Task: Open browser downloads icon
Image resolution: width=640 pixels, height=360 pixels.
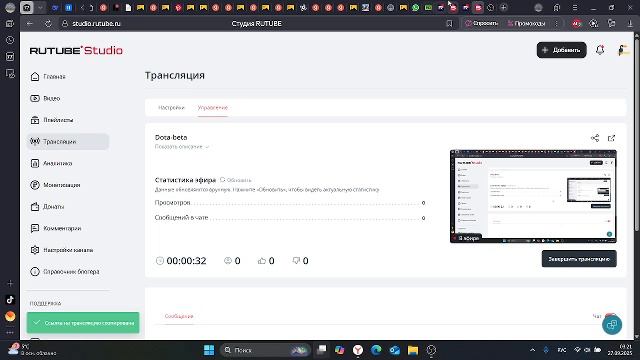Action: click(x=630, y=24)
